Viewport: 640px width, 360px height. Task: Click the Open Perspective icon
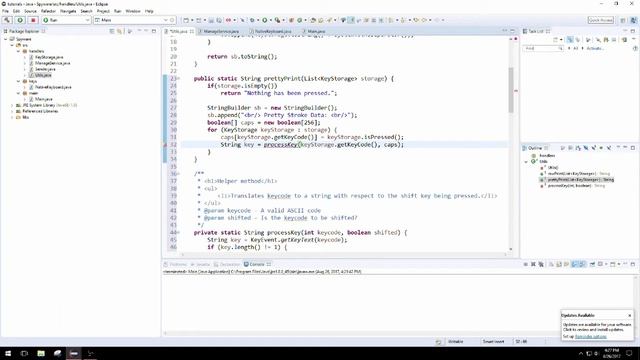tap(623, 20)
